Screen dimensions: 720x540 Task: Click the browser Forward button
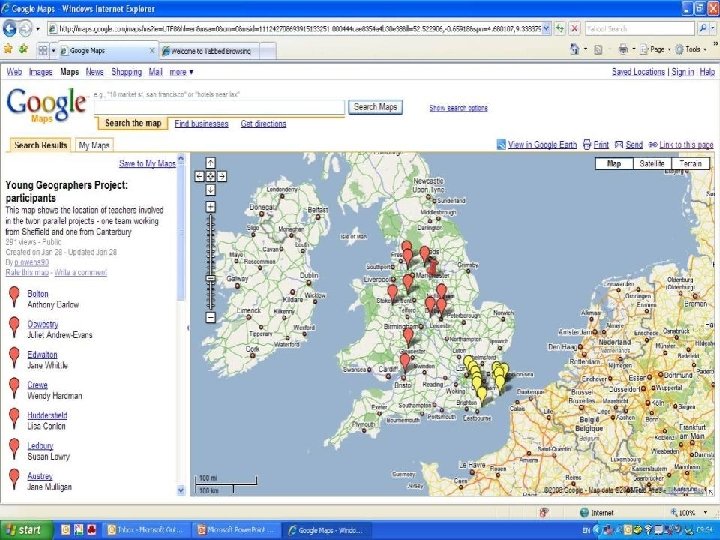click(25, 28)
